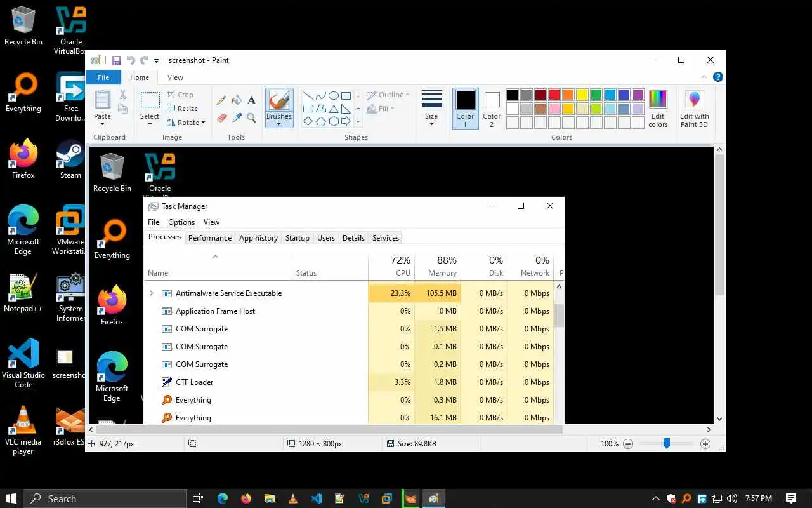Pick the purple color swatch
This screenshot has width=812, height=508.
click(x=638, y=95)
